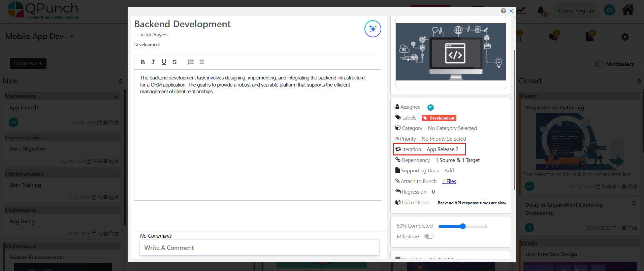
Task: Click DS avatar on App Launch card
Action: tap(13, 122)
